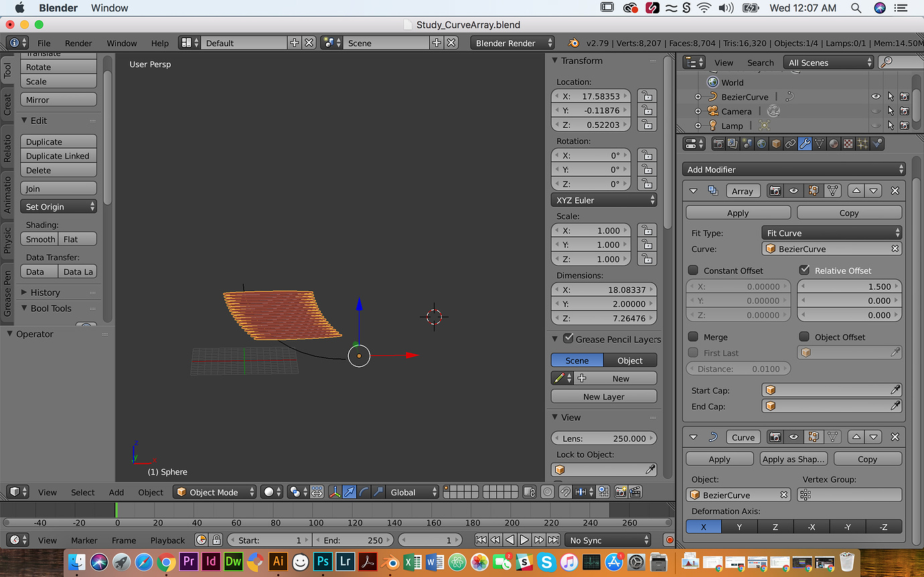Open the Modifiers properties tab wrench icon
924x577 pixels.
[805, 143]
